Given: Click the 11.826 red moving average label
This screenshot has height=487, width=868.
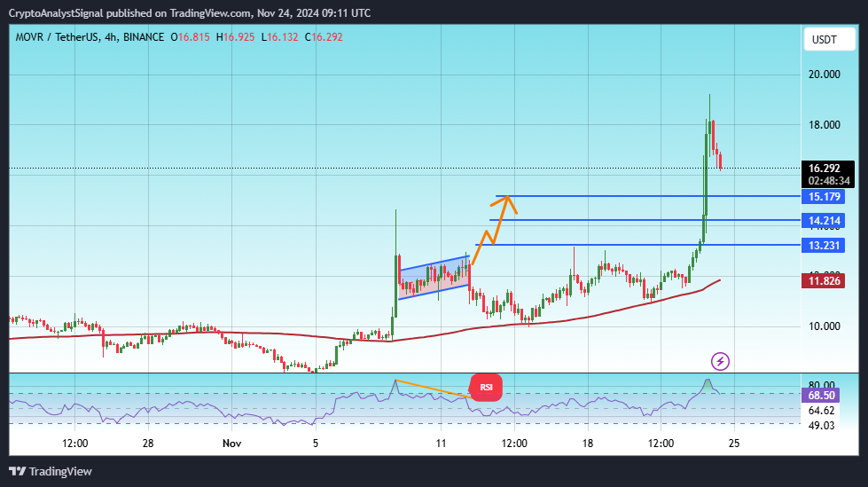Looking at the screenshot, I should tap(823, 281).
